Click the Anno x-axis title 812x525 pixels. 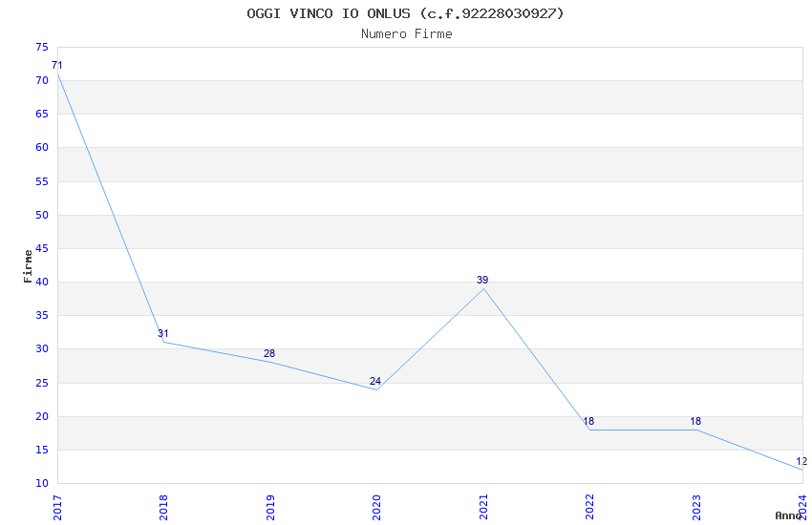pos(788,515)
